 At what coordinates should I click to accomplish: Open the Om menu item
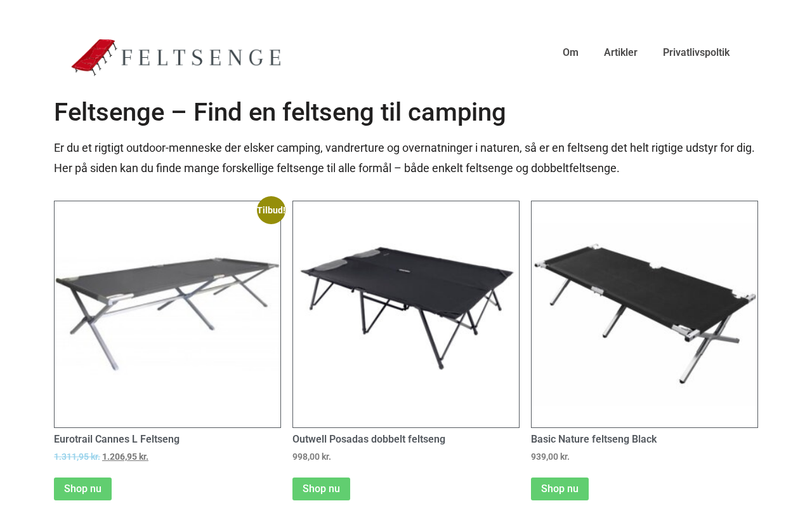click(x=570, y=53)
